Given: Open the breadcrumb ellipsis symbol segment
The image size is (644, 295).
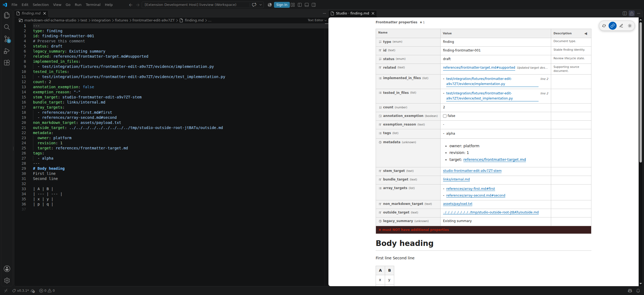Looking at the screenshot, I should 210,20.
